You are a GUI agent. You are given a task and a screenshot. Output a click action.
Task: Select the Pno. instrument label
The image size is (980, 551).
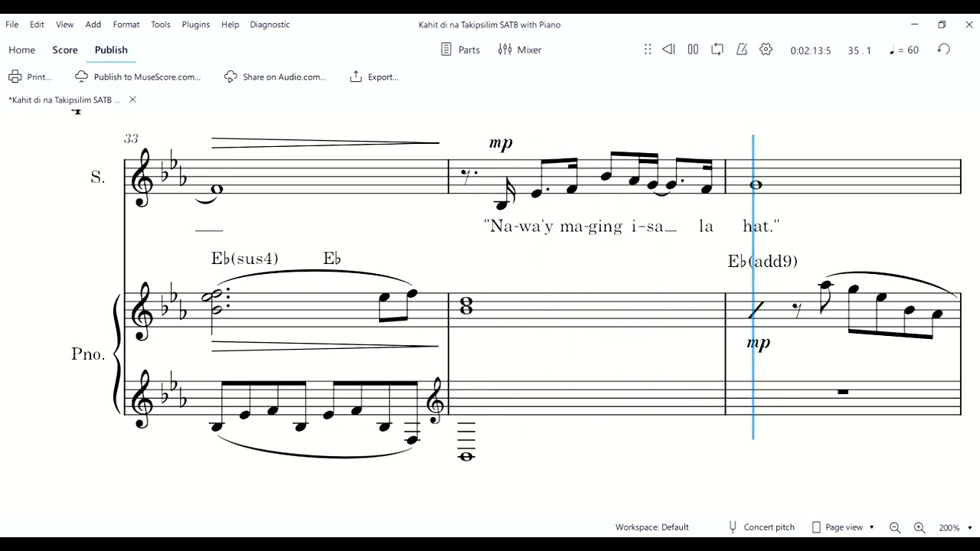tap(88, 354)
